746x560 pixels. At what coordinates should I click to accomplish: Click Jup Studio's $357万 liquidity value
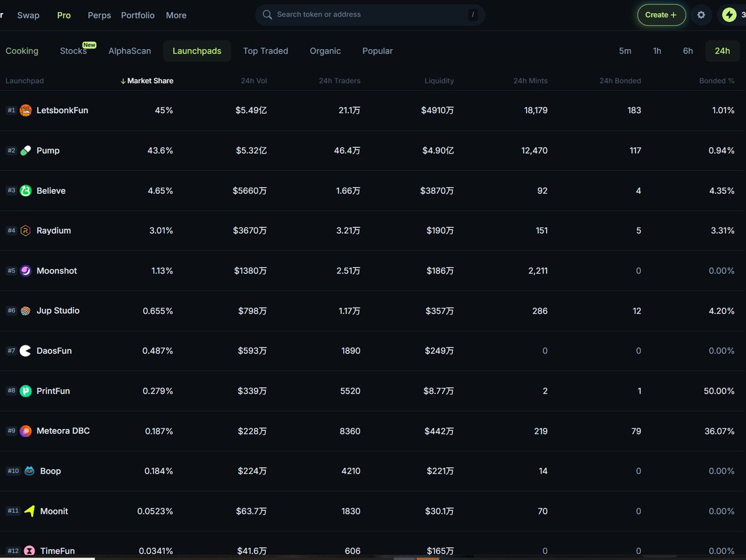tap(440, 311)
